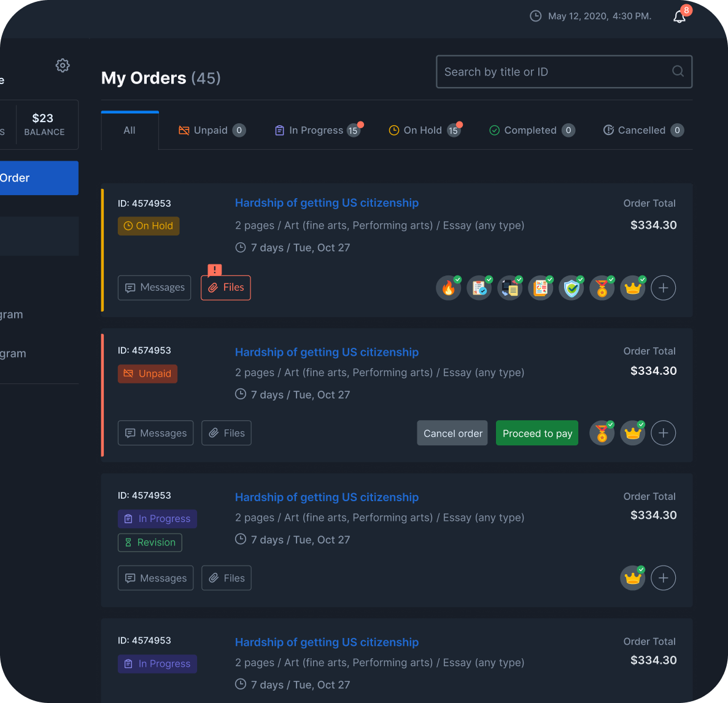
Task: Add an extra with the plus on the On Hold order
Action: coord(663,288)
